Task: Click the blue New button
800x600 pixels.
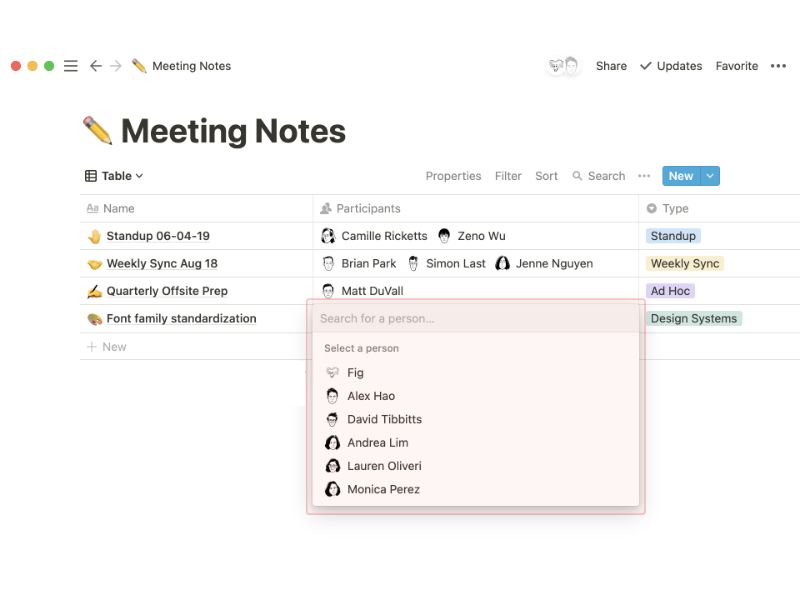Action: (681, 176)
